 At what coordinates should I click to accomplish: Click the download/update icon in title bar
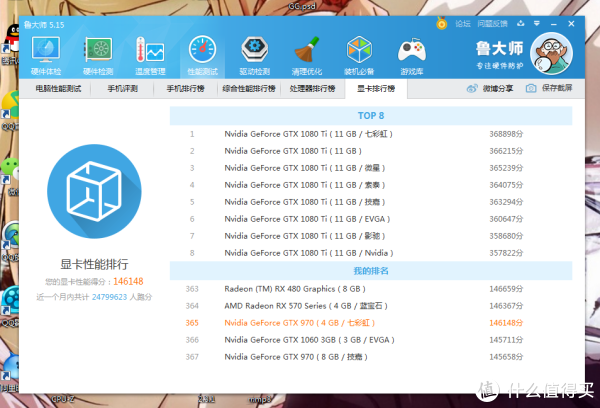click(x=520, y=24)
